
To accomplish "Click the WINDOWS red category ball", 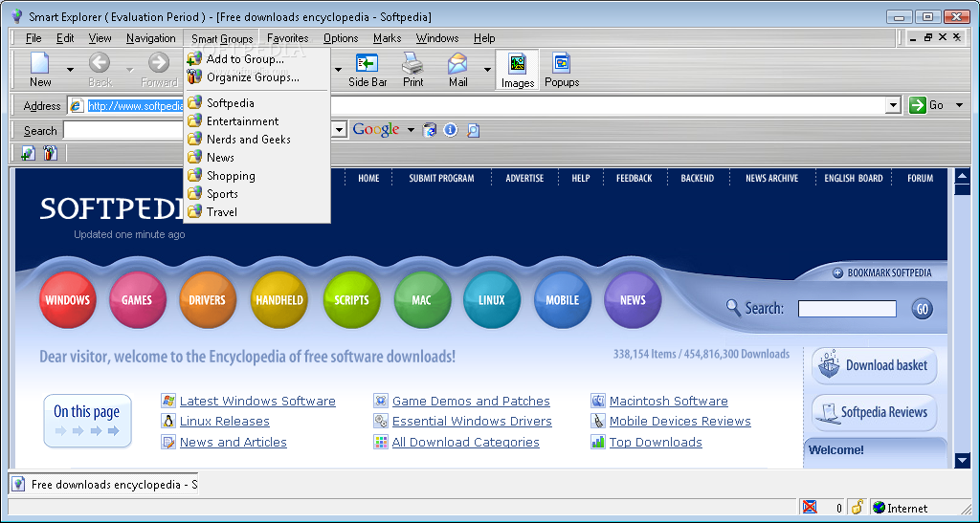I will tap(68, 299).
